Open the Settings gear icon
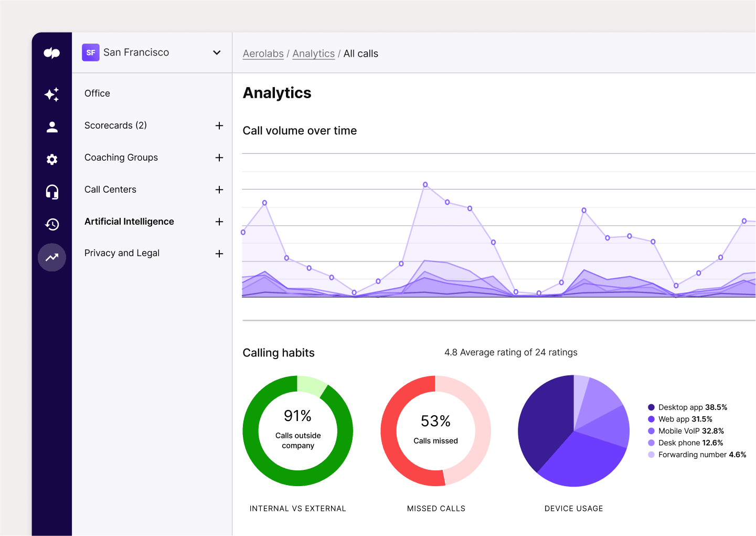The height and width of the screenshot is (536, 756). [51, 159]
